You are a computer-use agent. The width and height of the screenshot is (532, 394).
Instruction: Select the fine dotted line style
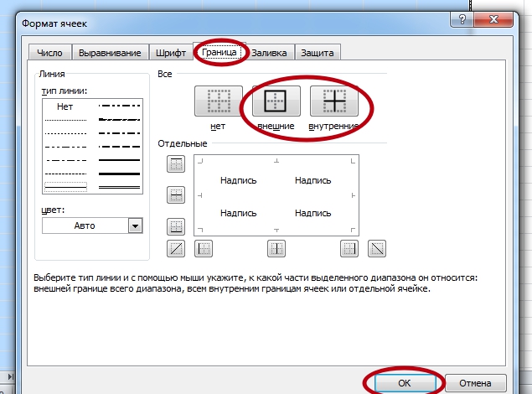tap(65, 120)
